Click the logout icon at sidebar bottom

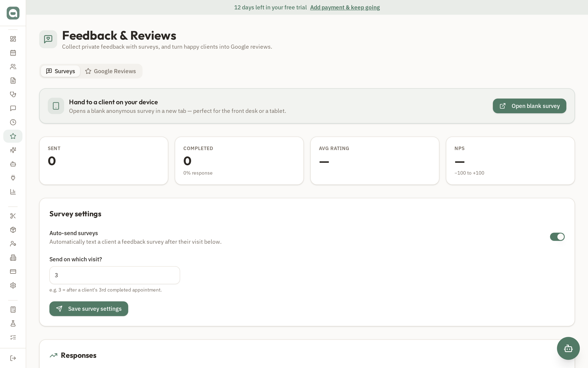(x=13, y=358)
